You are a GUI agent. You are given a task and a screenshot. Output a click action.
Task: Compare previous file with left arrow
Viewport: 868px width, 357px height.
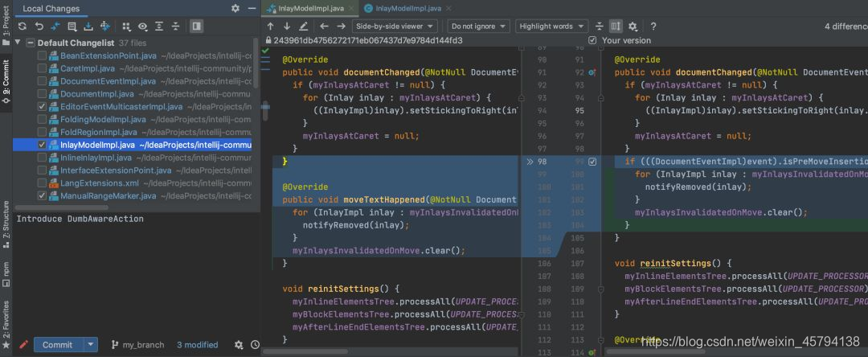[x=325, y=26]
